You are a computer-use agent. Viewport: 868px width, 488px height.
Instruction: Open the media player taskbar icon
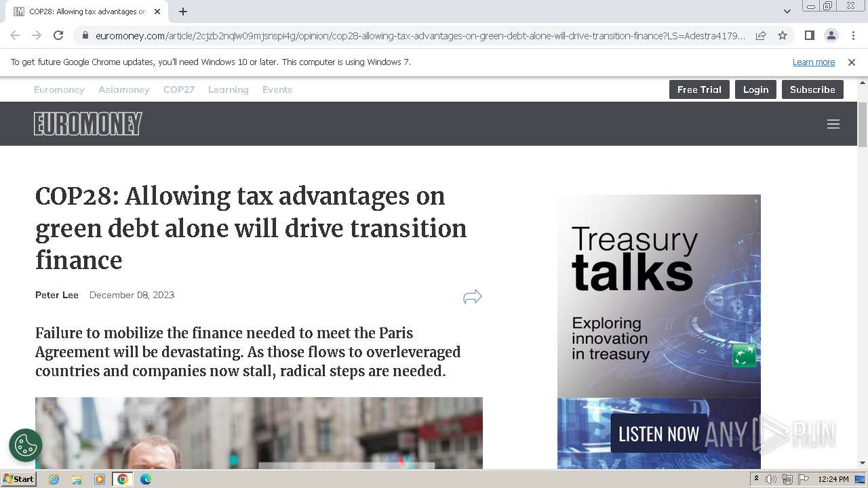click(x=100, y=479)
